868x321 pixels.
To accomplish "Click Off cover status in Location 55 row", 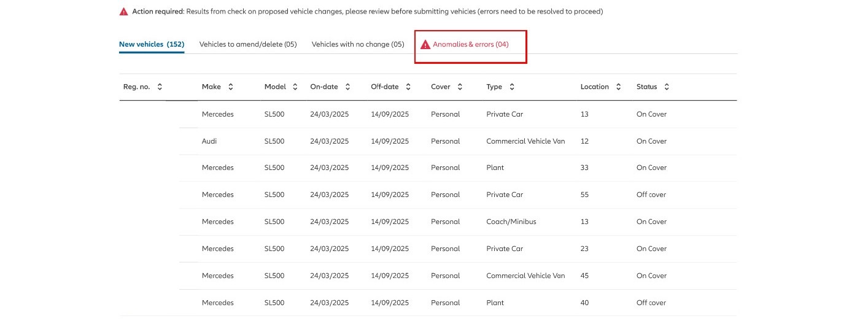I will (x=651, y=195).
